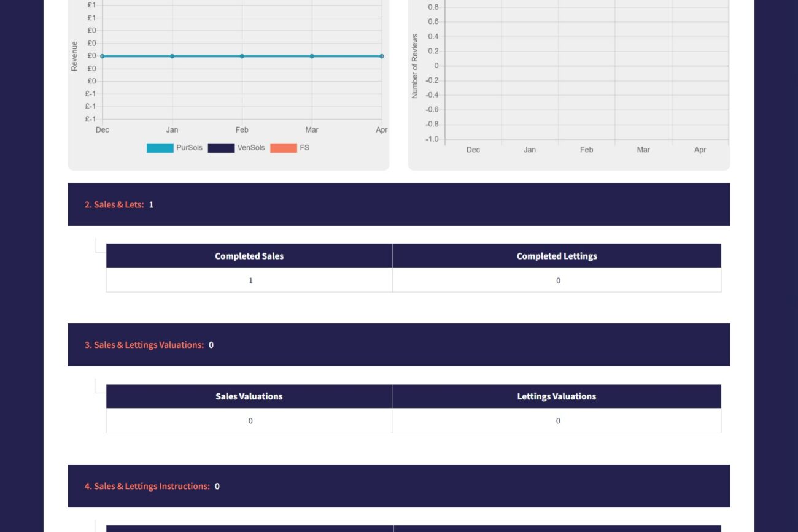The image size is (798, 532).
Task: Toggle the PurSols legend label
Action: point(189,148)
